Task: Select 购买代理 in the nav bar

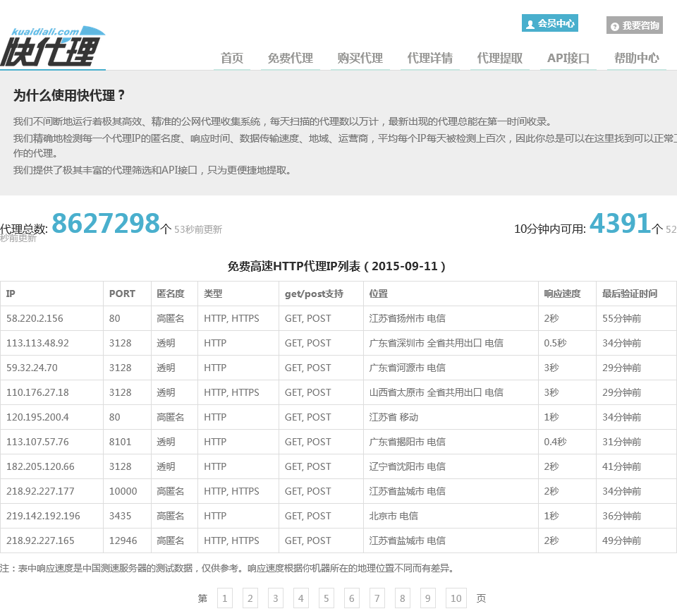Action: [360, 58]
